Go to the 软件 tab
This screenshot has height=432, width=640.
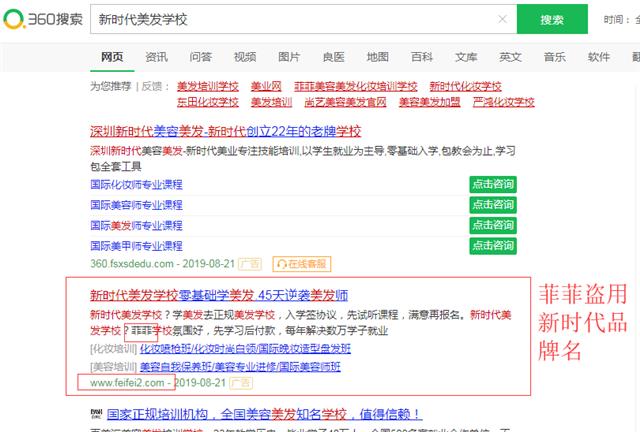coord(599,57)
